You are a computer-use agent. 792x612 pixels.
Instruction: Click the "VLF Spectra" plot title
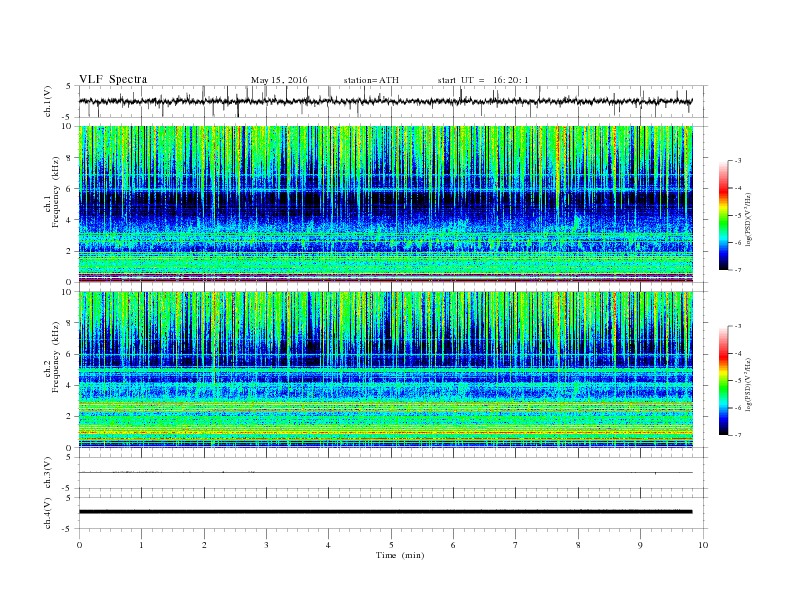point(113,79)
